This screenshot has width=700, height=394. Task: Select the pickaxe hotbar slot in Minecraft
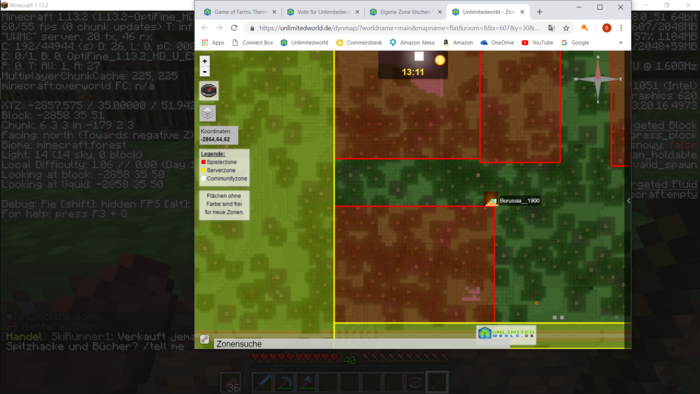284,383
